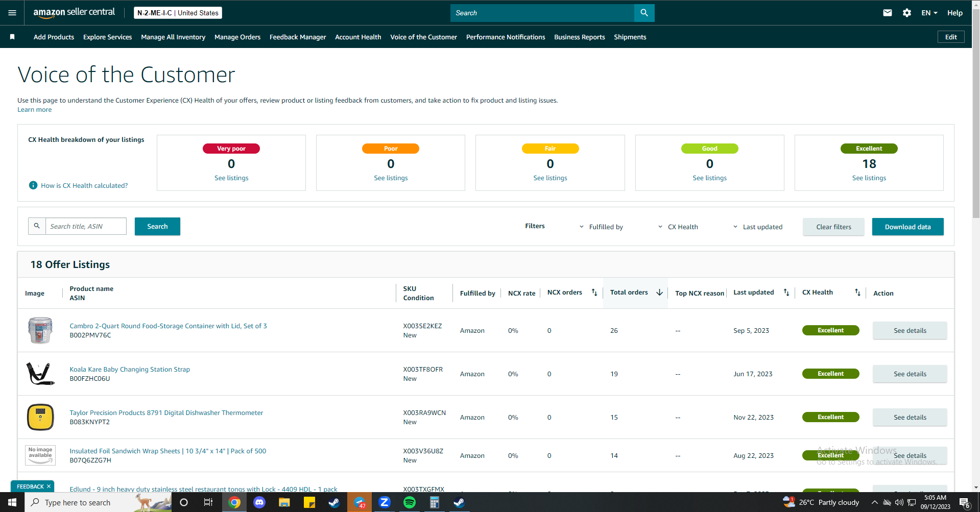Image resolution: width=980 pixels, height=512 pixels.
Task: Open Calculator from the taskbar
Action: pyautogui.click(x=435, y=502)
